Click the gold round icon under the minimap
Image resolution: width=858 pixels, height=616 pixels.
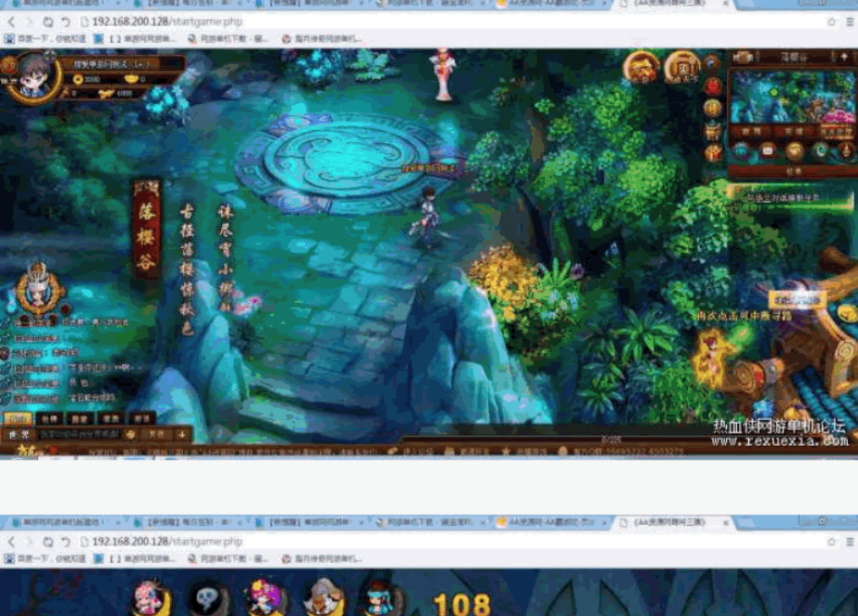tap(794, 151)
